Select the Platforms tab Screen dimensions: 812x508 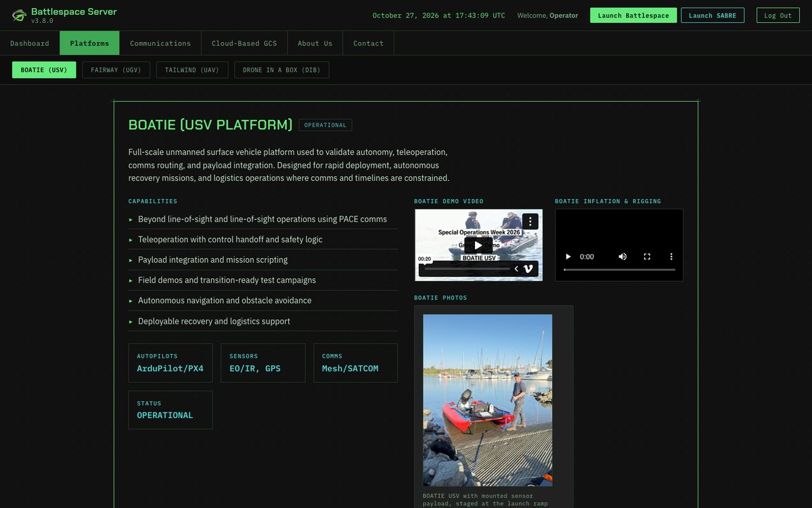pyautogui.click(x=89, y=43)
